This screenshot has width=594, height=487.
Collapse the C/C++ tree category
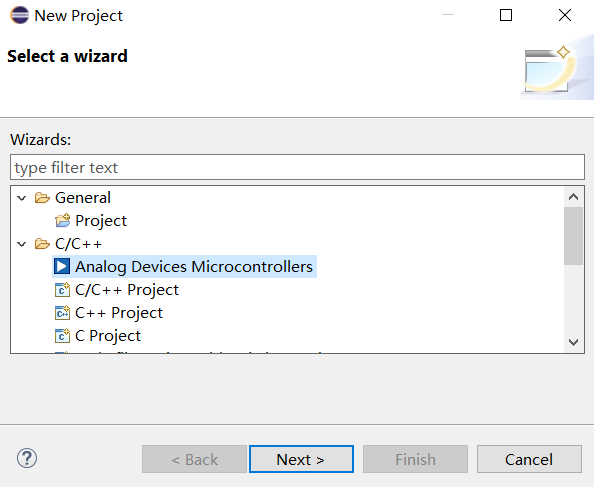[x=22, y=244]
